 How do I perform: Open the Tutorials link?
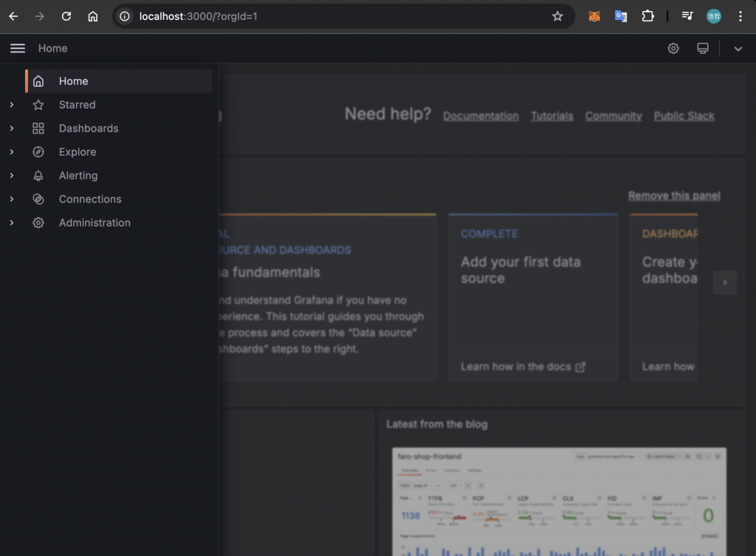(552, 116)
